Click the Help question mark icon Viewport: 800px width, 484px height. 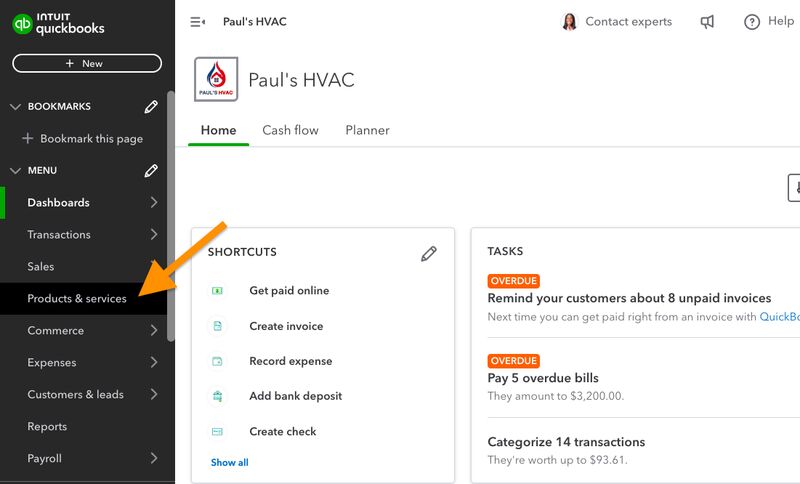[752, 22]
